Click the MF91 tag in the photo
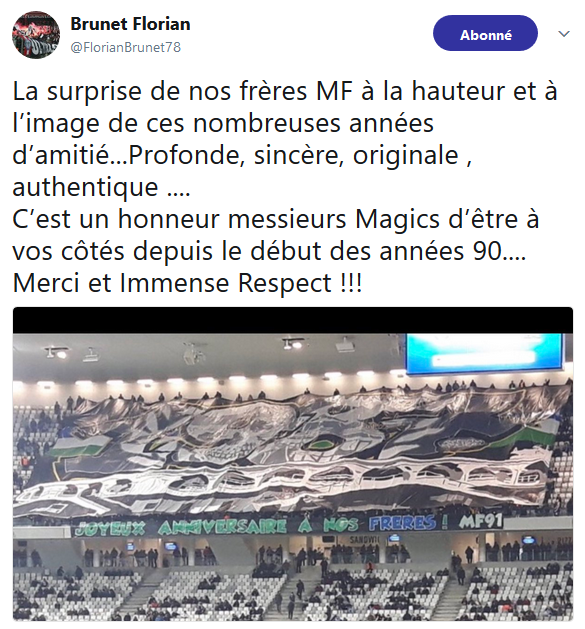585x629 pixels. tap(480, 521)
